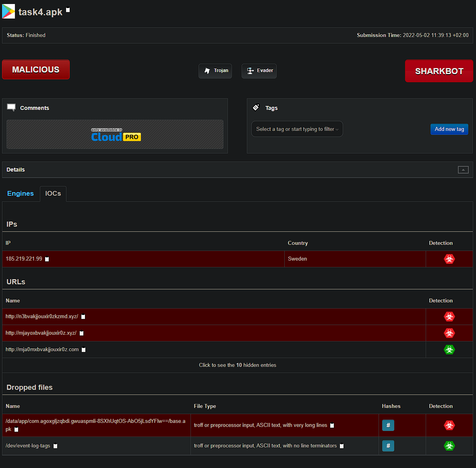Click the Dropped files Hashes column header
The image size is (476, 468).
pyautogui.click(x=391, y=406)
